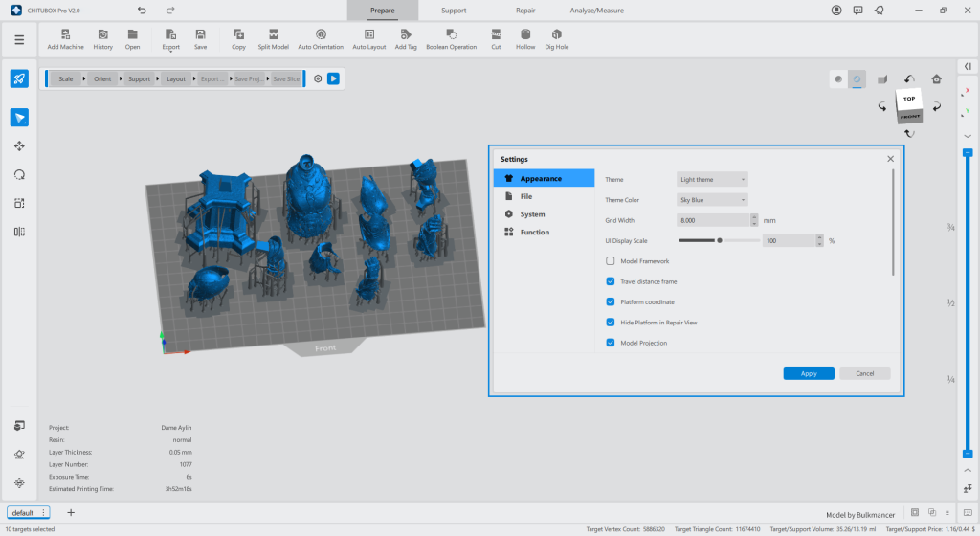The height and width of the screenshot is (536, 980).
Task: Click the Cancel button in Settings
Action: click(865, 373)
